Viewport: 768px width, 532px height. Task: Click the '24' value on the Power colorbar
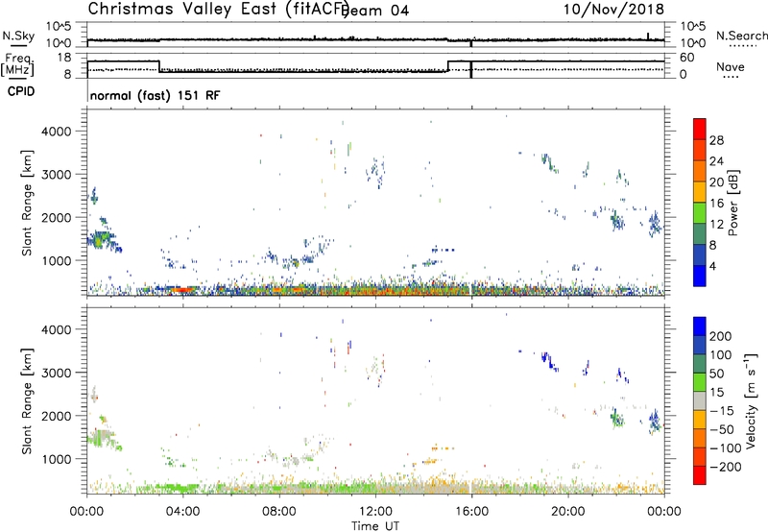click(716, 161)
